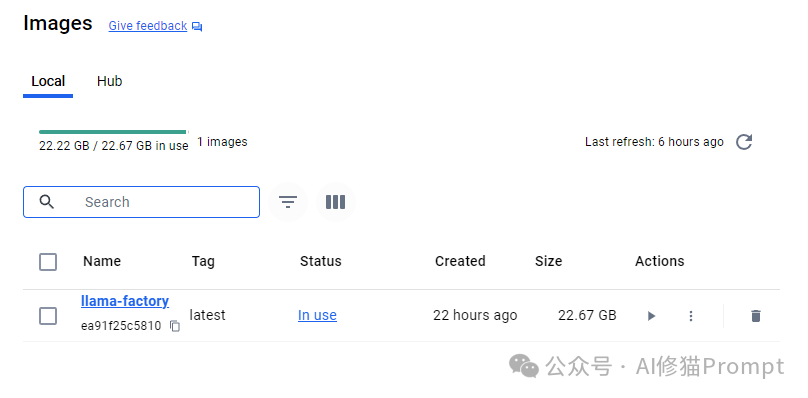Image resolution: width=808 pixels, height=398 pixels.
Task: Sort by the Name column header
Action: point(102,261)
